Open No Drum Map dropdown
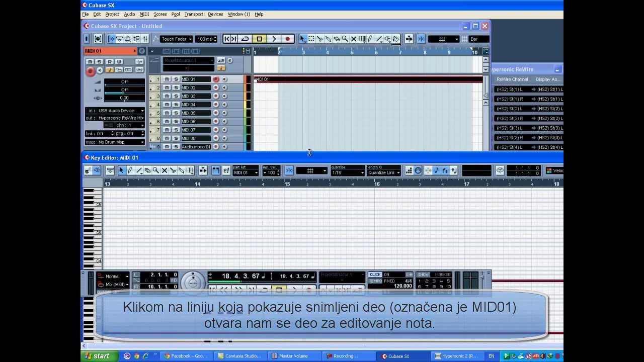Viewport: 644px width, 362px height. pos(115,142)
